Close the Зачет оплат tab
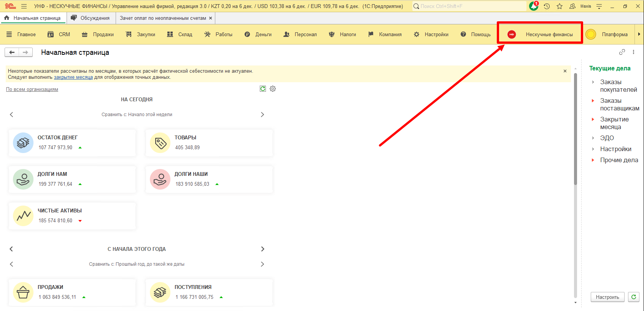The width and height of the screenshot is (644, 311). [210, 18]
